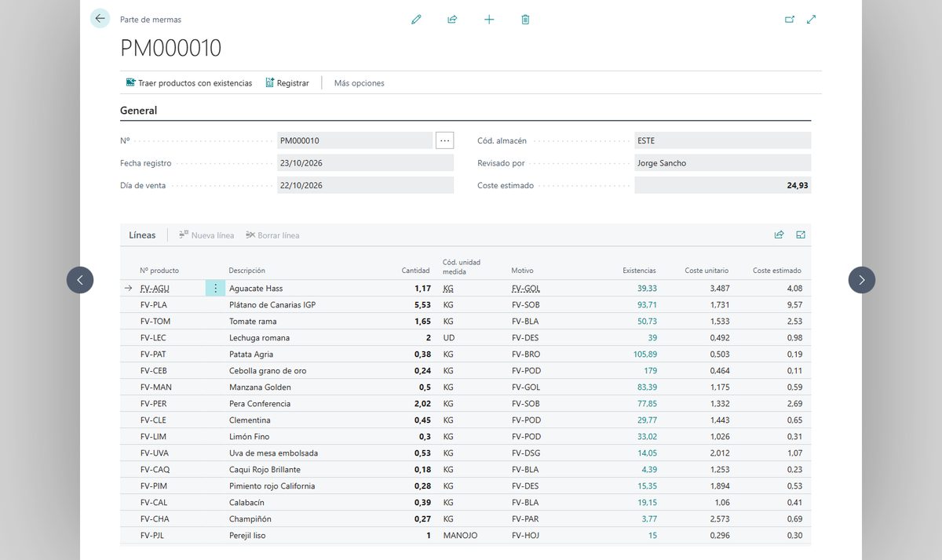Create a new record with plus icon
Viewport: 942px width, 560px height.
[489, 19]
